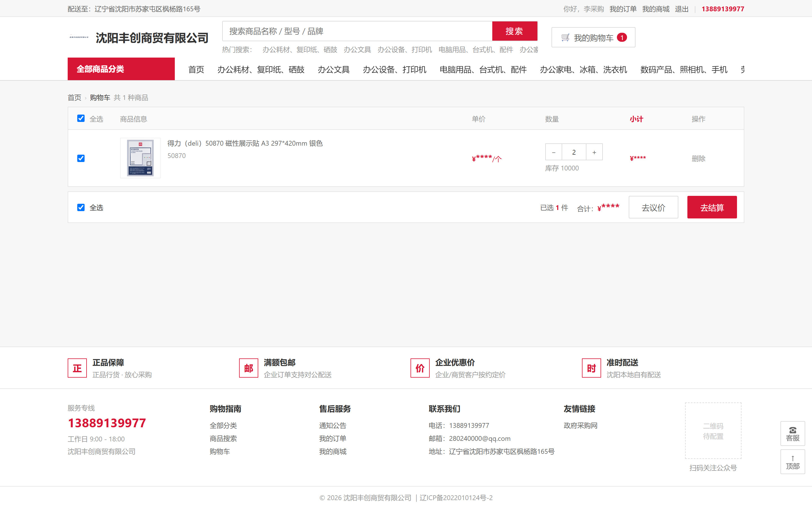This screenshot has width=812, height=508.
Task: Open footer link 全部分类
Action: [223, 425]
